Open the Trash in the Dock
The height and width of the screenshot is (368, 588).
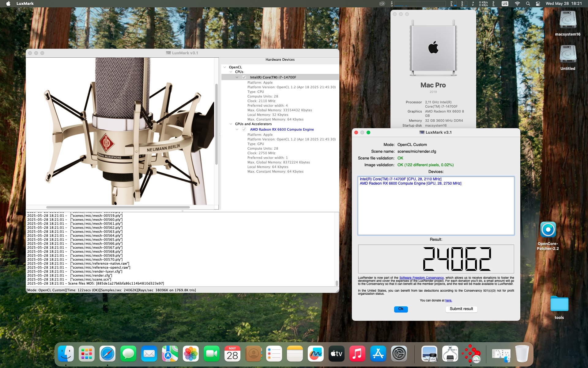click(522, 354)
